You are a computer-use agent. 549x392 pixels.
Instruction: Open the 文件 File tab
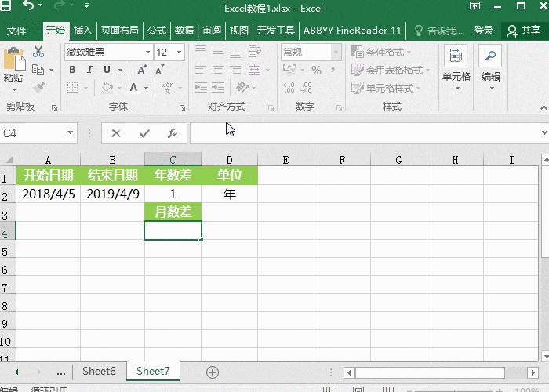pos(16,31)
